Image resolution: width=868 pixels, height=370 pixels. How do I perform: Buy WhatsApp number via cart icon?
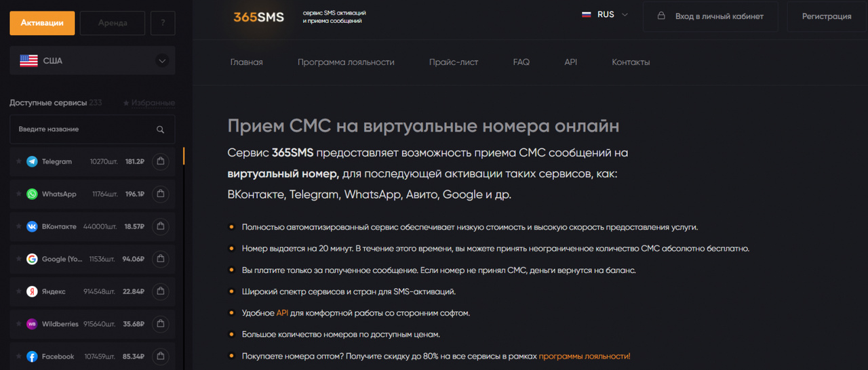click(160, 194)
